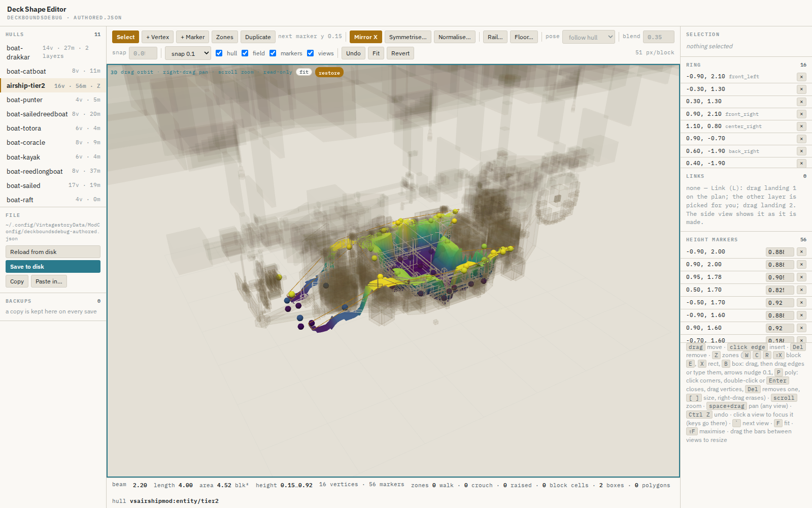This screenshot has width=812, height=508.
Task: Remove height marker -0.50, 1.70
Action: 801,303
